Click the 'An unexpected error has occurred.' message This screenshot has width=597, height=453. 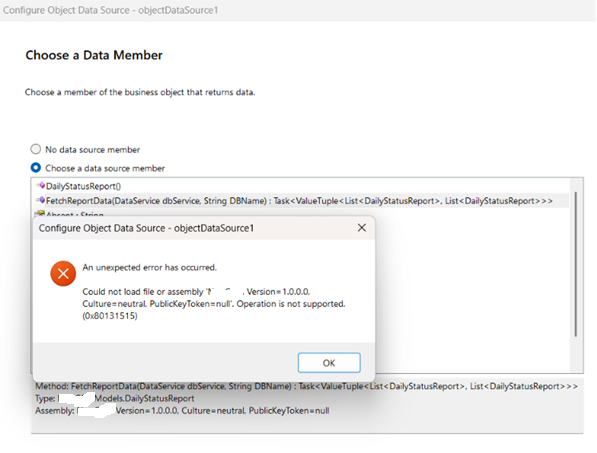pos(150,268)
